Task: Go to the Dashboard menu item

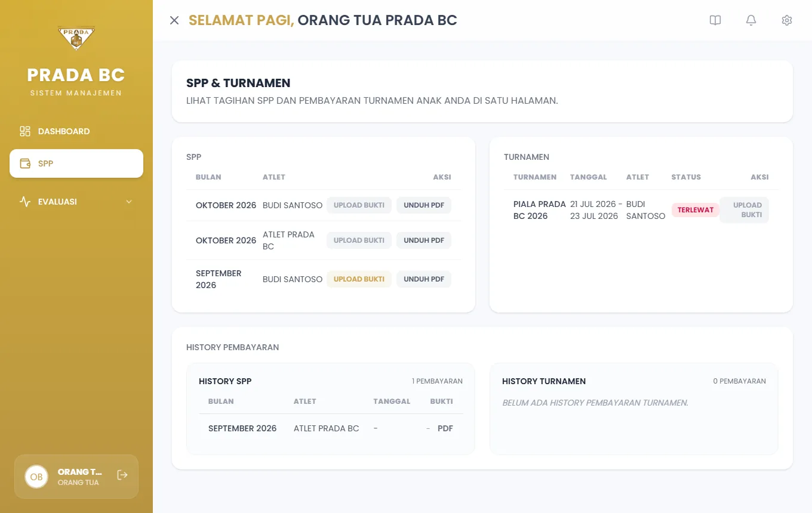Action: (76, 131)
